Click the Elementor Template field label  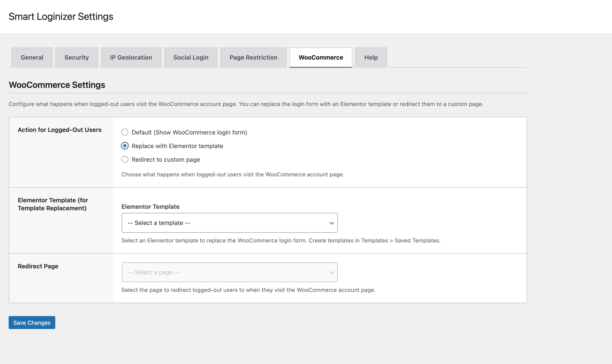click(150, 207)
